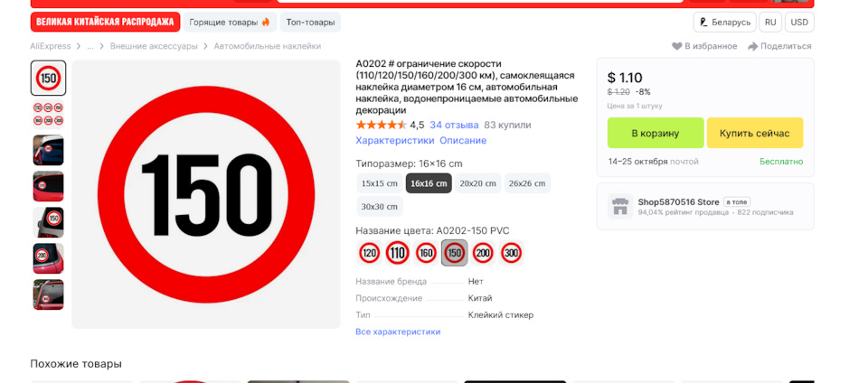Screen dimensions: 868x383
Task: Open the Беларусь delivery country selector
Action: pos(724,22)
